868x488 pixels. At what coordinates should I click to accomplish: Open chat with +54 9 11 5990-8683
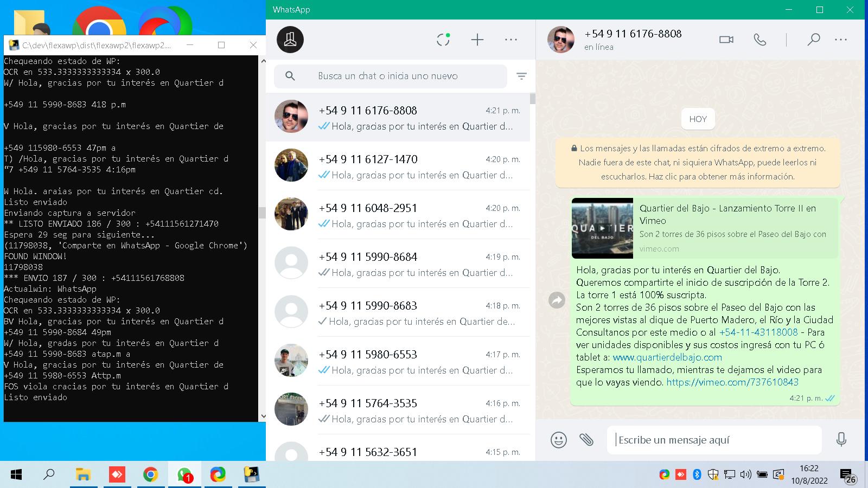[398, 312]
